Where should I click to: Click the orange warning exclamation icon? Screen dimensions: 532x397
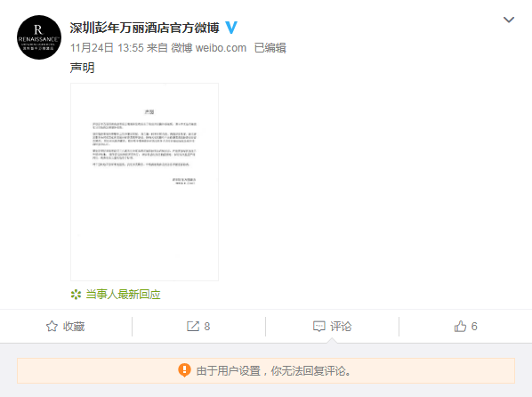(184, 370)
